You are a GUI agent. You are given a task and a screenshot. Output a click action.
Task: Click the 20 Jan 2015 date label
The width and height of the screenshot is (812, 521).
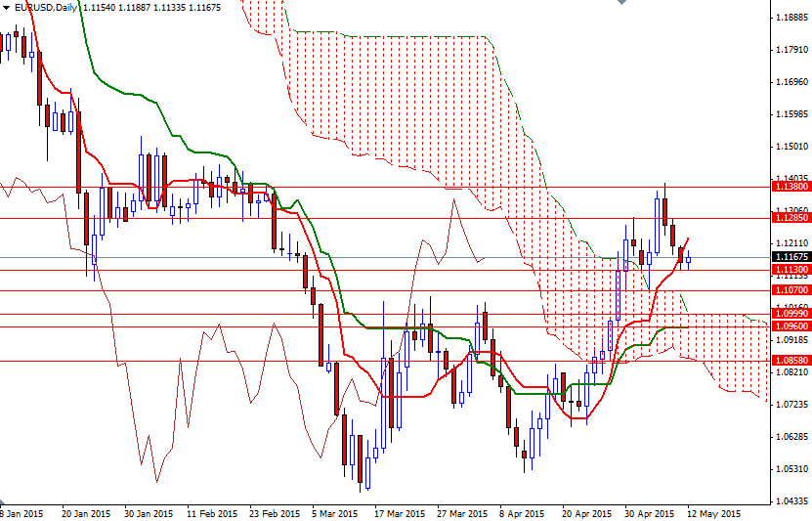[86, 514]
